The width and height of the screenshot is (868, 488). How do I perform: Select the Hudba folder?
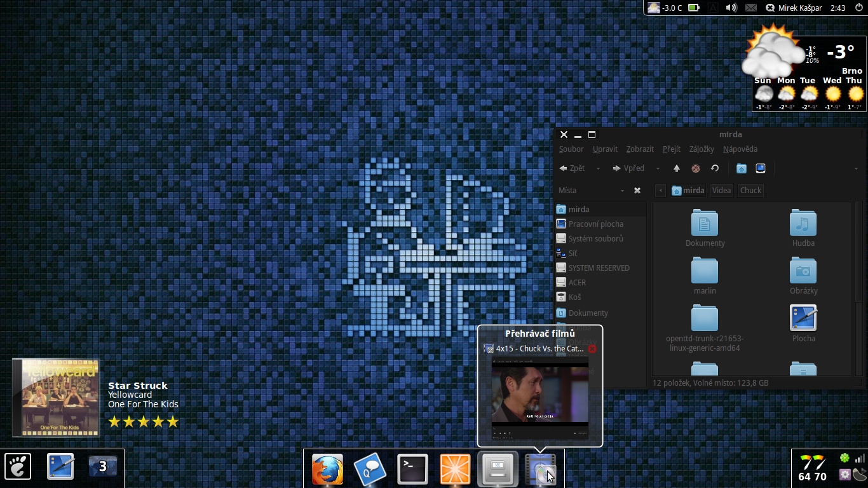803,222
